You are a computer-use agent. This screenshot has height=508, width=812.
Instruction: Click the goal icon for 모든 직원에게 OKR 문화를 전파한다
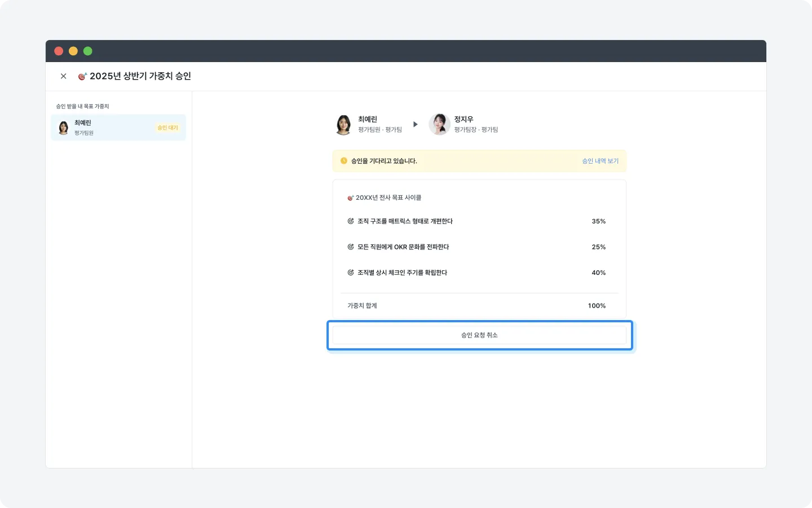pyautogui.click(x=351, y=247)
